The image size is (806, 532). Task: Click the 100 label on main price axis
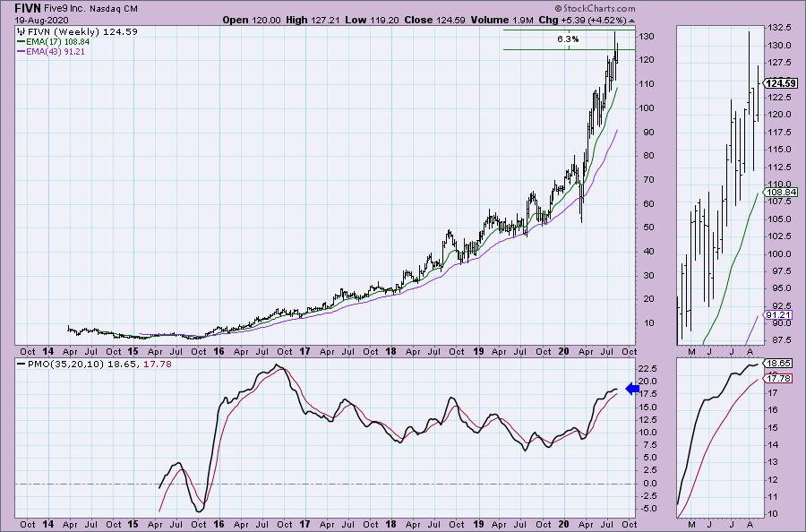[x=647, y=108]
